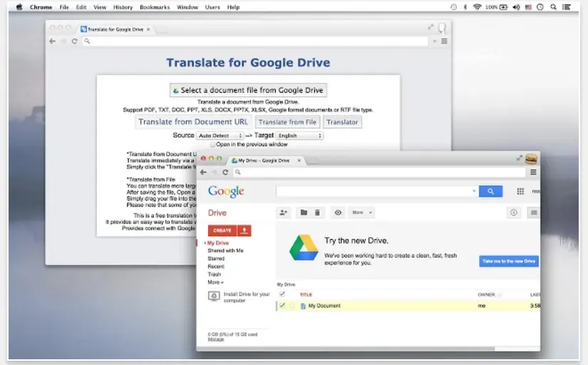Image resolution: width=588 pixels, height=365 pixels.
Task: Click Select a document file from Google Drive
Action: (x=248, y=91)
